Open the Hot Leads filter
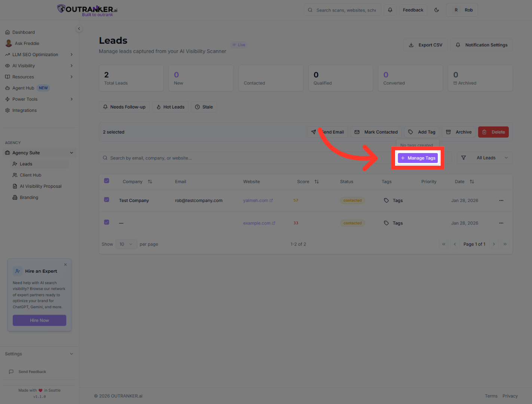 pos(170,107)
